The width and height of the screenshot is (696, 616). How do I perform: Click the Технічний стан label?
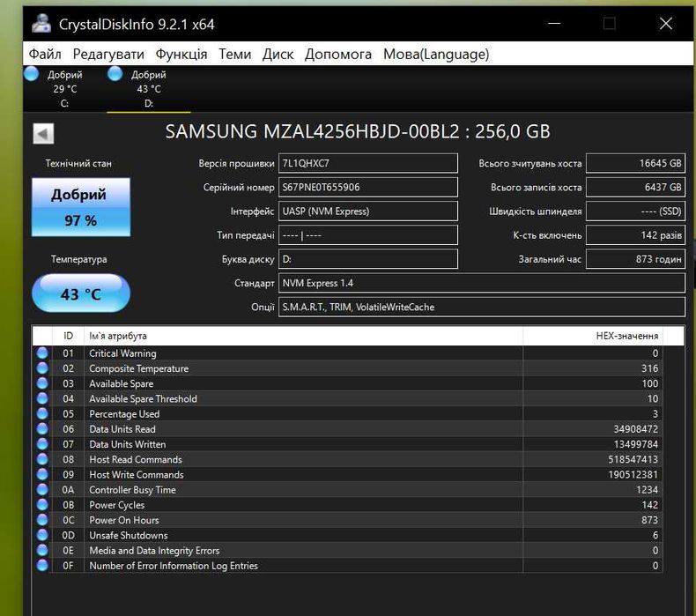coord(78,163)
